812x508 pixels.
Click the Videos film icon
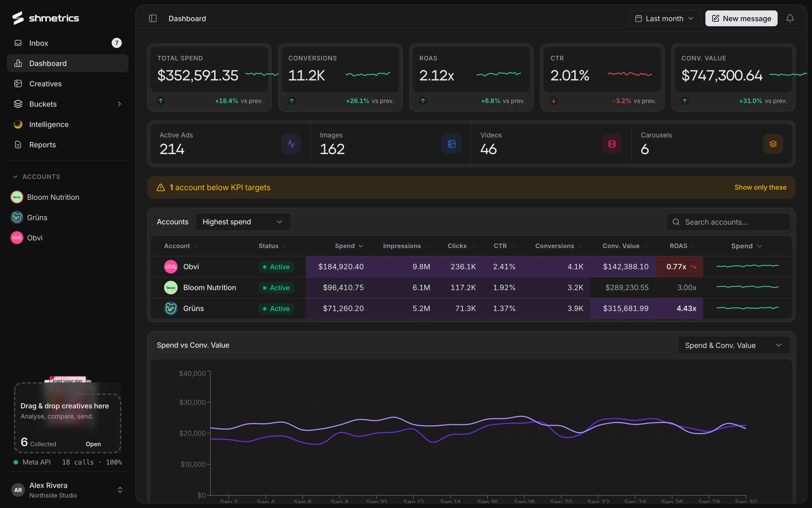pyautogui.click(x=612, y=144)
